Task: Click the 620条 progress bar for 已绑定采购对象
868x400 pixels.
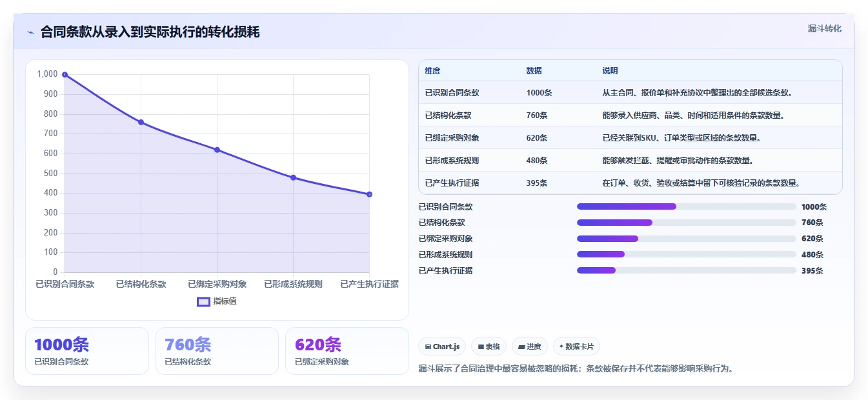Action: point(686,239)
